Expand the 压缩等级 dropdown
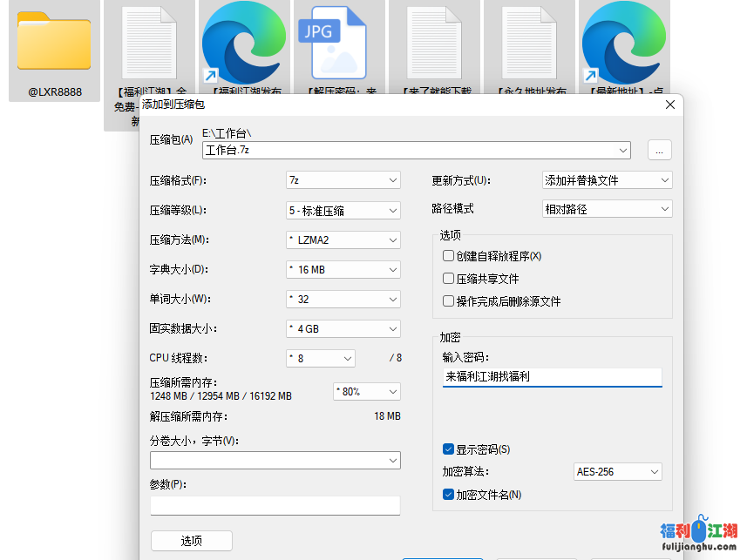This screenshot has width=747, height=560. 343,210
